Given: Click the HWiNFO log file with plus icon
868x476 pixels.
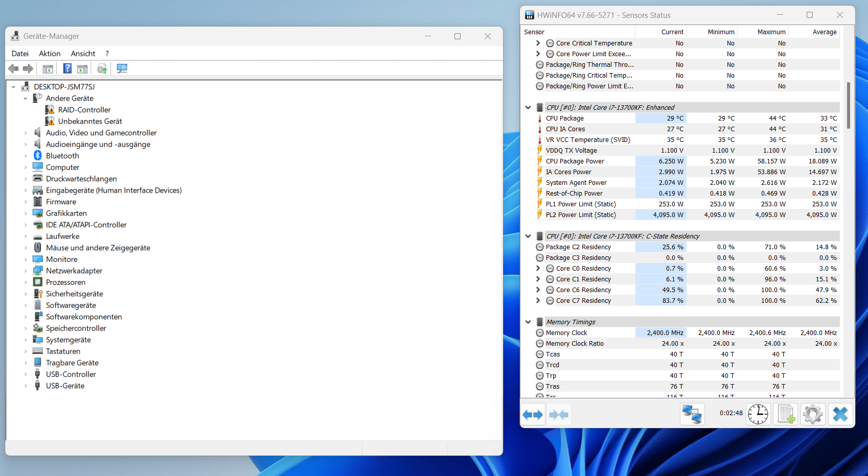Looking at the screenshot, I should tap(786, 414).
